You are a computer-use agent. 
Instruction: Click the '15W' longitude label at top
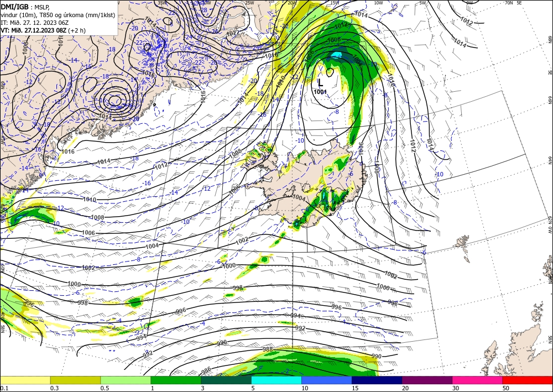click(335, 3)
